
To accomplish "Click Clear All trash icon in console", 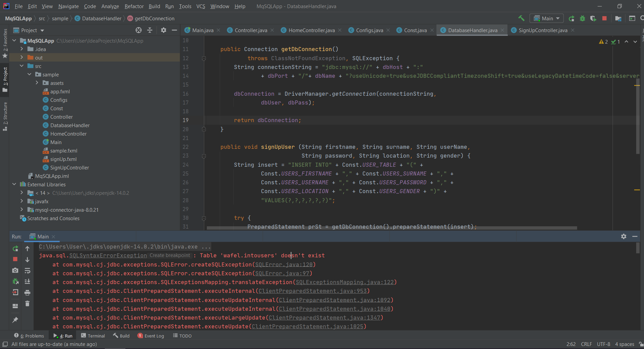I will pos(27,304).
